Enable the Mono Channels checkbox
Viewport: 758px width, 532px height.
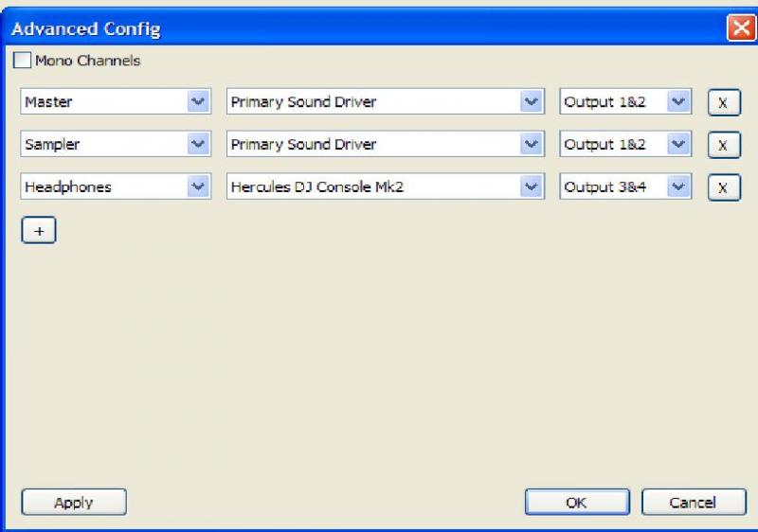pos(22,61)
